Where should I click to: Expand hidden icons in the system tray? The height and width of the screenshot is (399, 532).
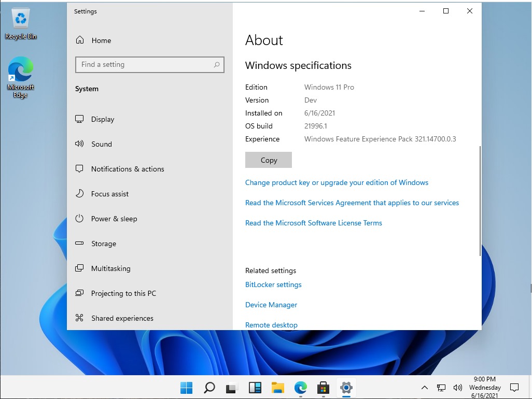click(424, 387)
